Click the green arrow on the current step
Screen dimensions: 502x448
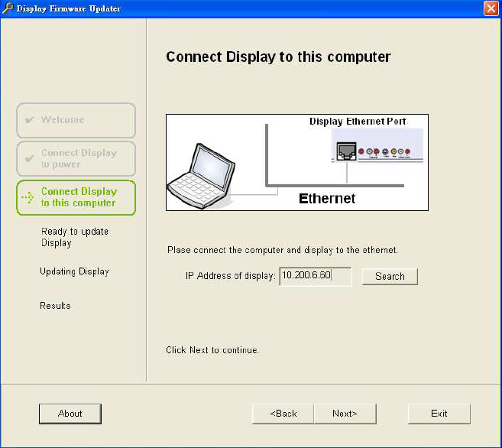pyautogui.click(x=28, y=197)
